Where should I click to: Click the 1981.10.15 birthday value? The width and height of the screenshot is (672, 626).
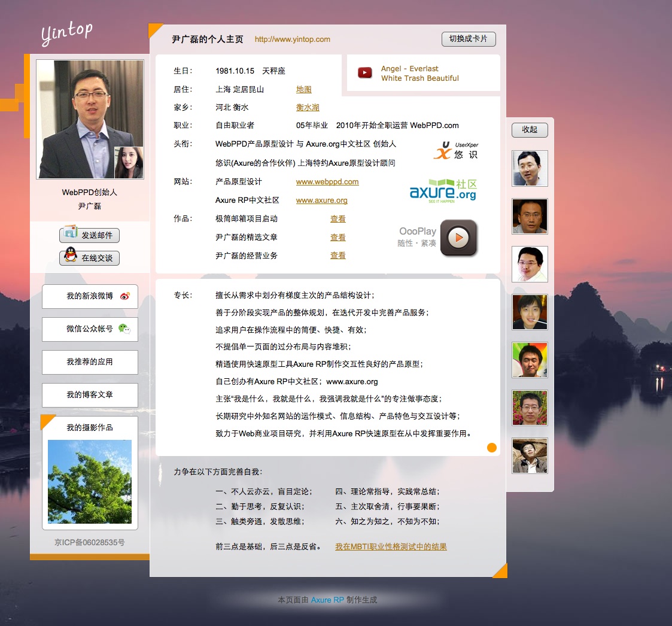tap(235, 71)
